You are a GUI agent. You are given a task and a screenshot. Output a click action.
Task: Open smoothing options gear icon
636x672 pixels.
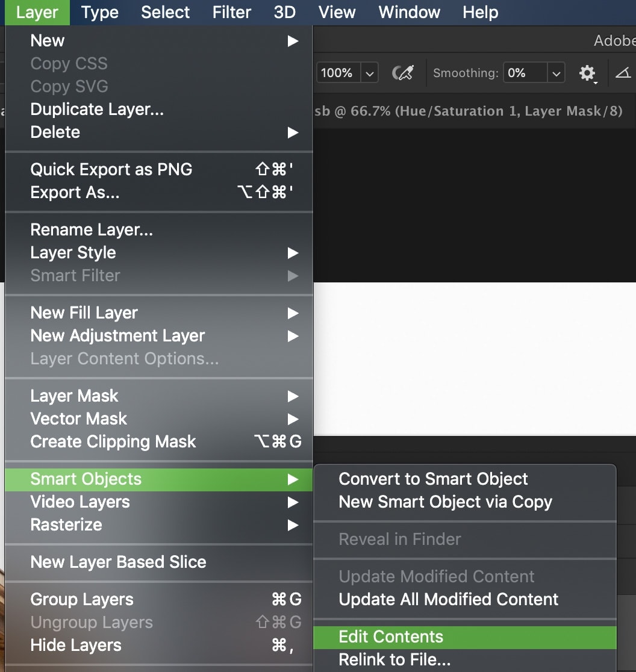click(587, 73)
